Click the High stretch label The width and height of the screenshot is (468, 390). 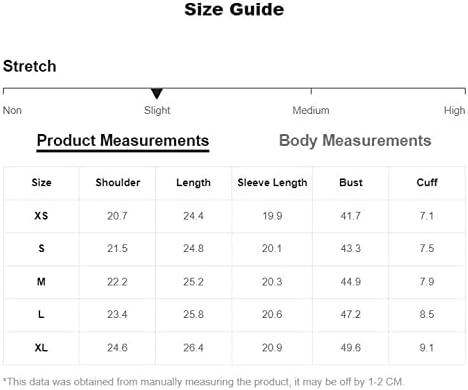point(454,110)
